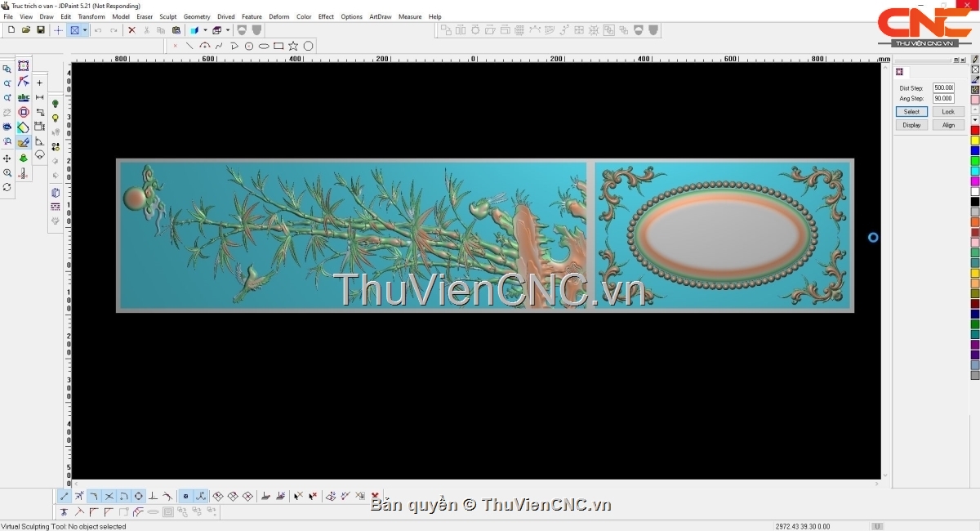Open the blue cube view dropdown arrow
The width and height of the screenshot is (980, 531).
205,30
